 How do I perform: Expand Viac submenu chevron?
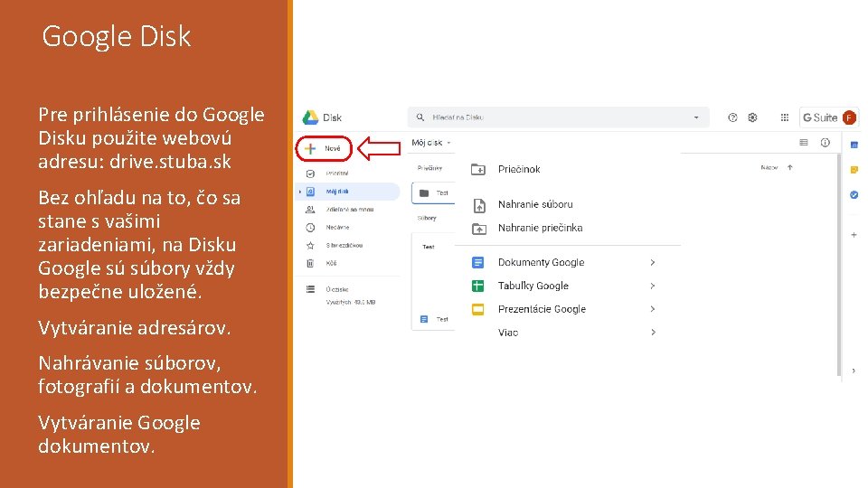coord(653,333)
